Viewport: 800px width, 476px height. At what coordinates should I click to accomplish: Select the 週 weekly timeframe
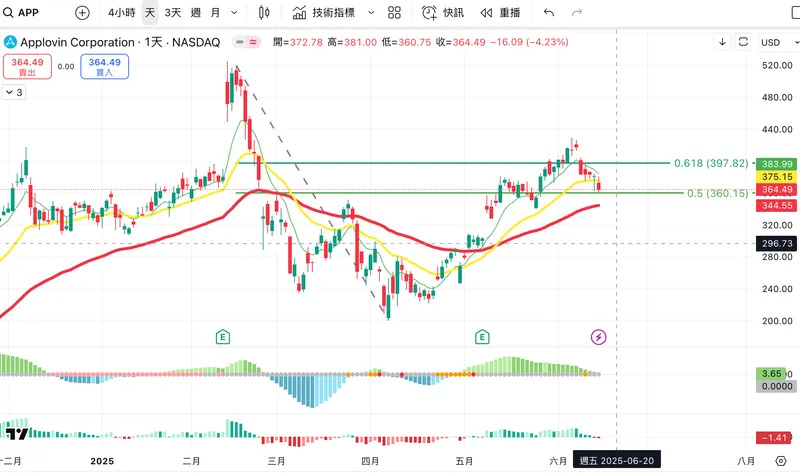195,12
